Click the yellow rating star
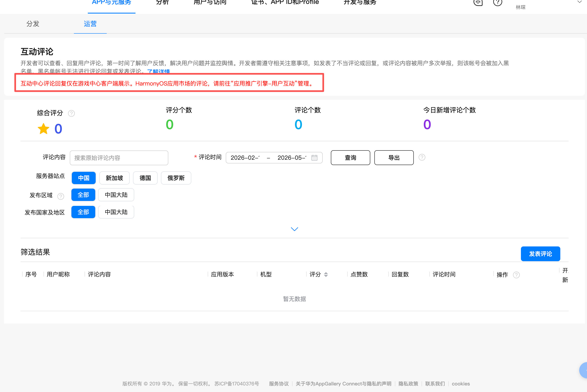Screen dimensions: 587x392 pos(44,129)
